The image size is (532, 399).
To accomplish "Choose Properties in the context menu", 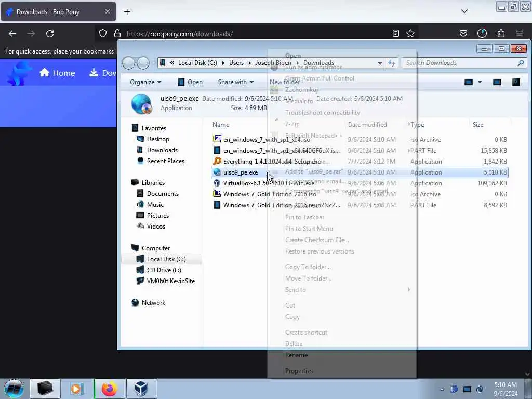I will tap(342, 371).
